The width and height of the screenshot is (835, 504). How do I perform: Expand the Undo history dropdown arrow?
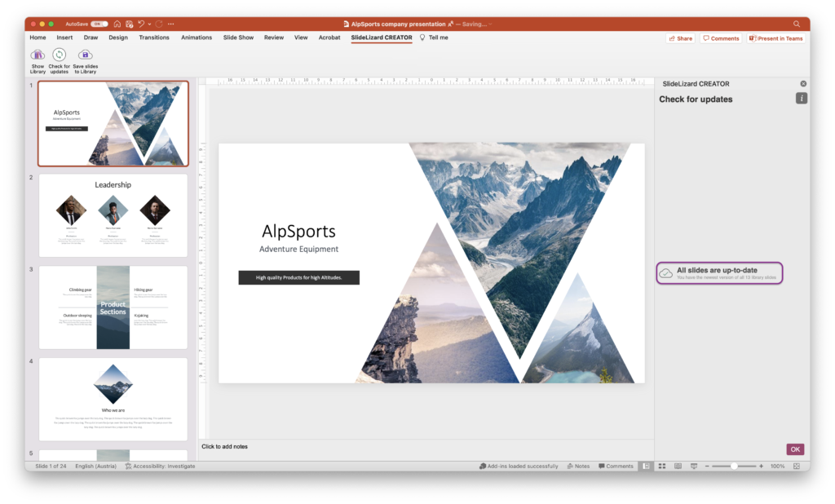(150, 24)
